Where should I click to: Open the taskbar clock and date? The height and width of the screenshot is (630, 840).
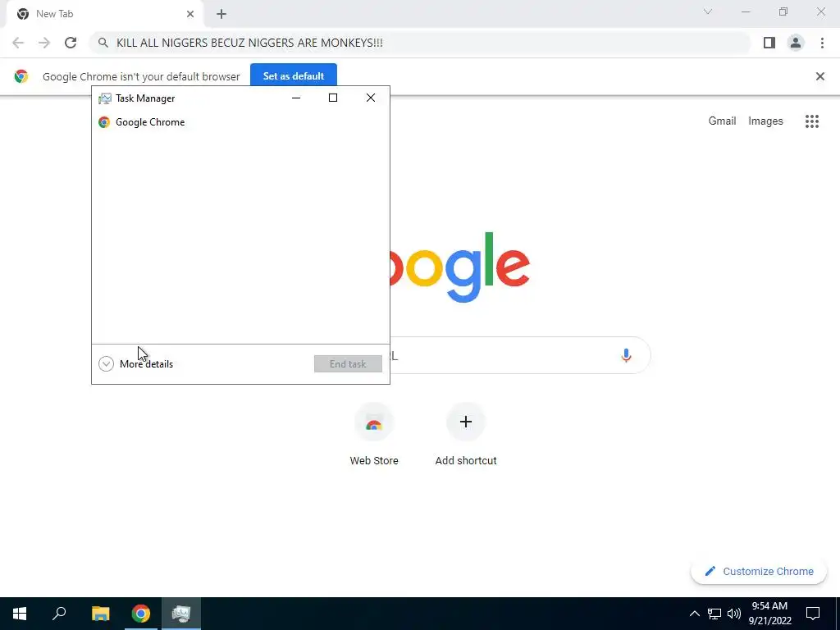769,614
